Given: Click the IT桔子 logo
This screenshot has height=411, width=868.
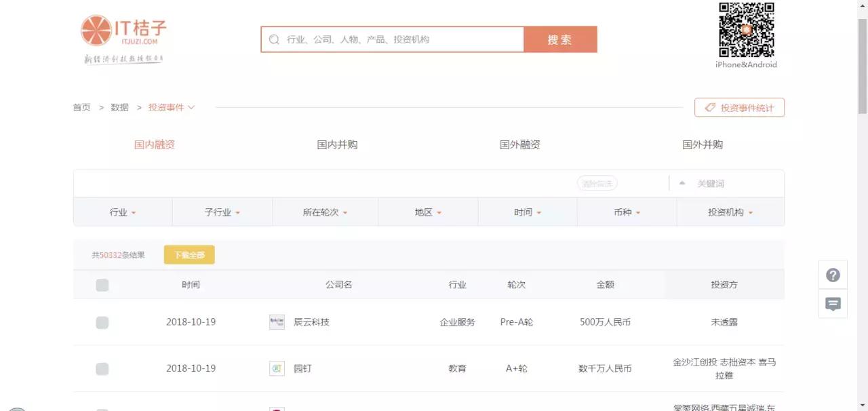Looking at the screenshot, I should click(125, 31).
